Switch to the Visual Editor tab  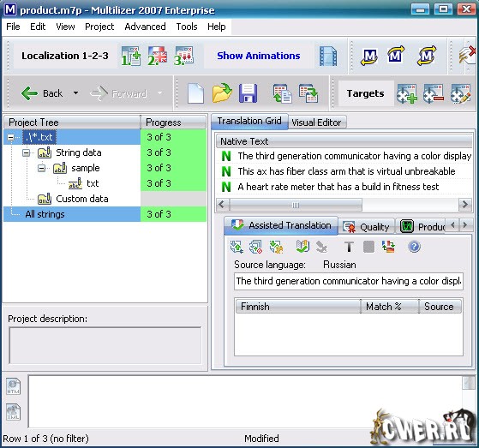pyautogui.click(x=316, y=122)
